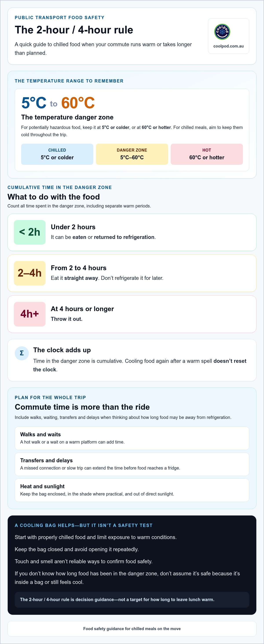Viewport: 264px width, 644px height.
Task: Open the Transfers and delays card
Action: 132,464
